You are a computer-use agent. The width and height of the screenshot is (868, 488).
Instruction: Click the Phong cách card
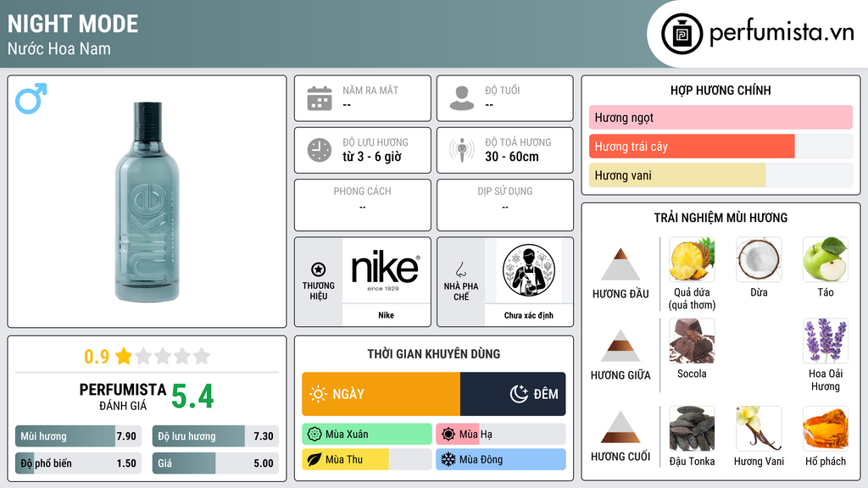[363, 205]
